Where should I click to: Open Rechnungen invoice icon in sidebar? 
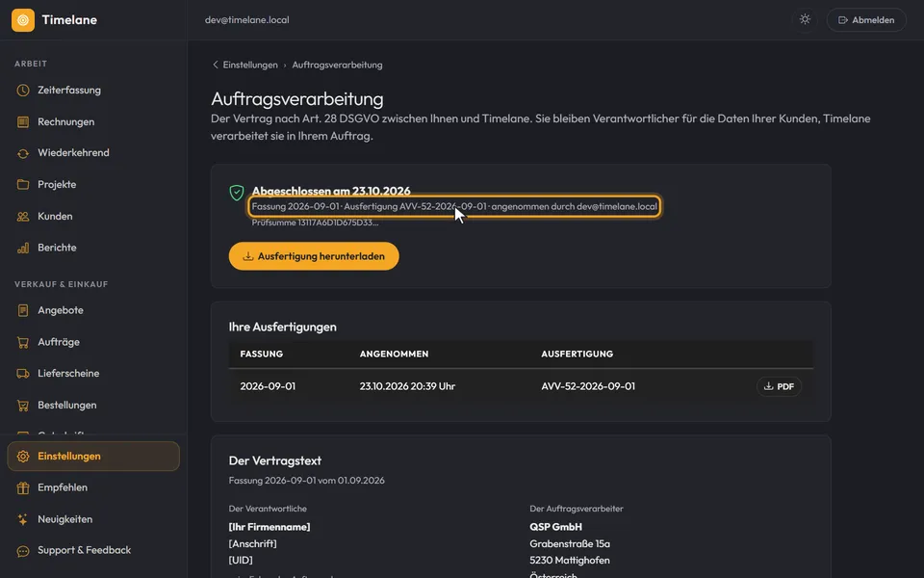point(23,122)
